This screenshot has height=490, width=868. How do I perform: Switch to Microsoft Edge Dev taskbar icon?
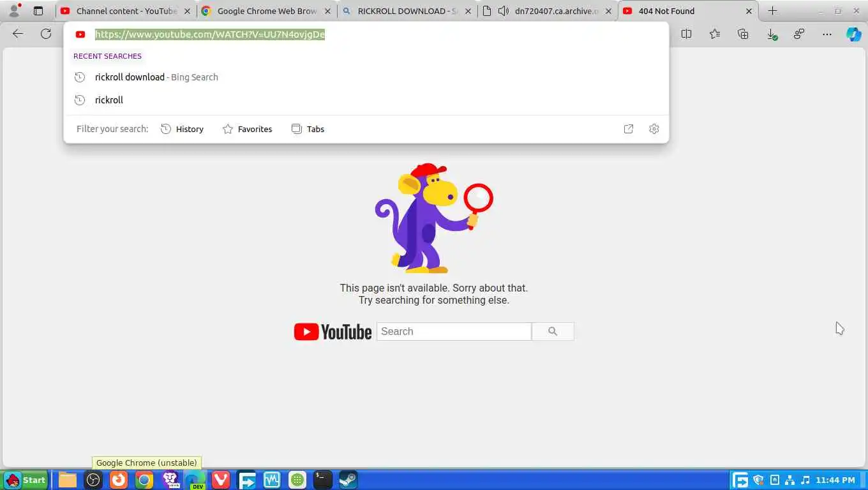tap(195, 480)
